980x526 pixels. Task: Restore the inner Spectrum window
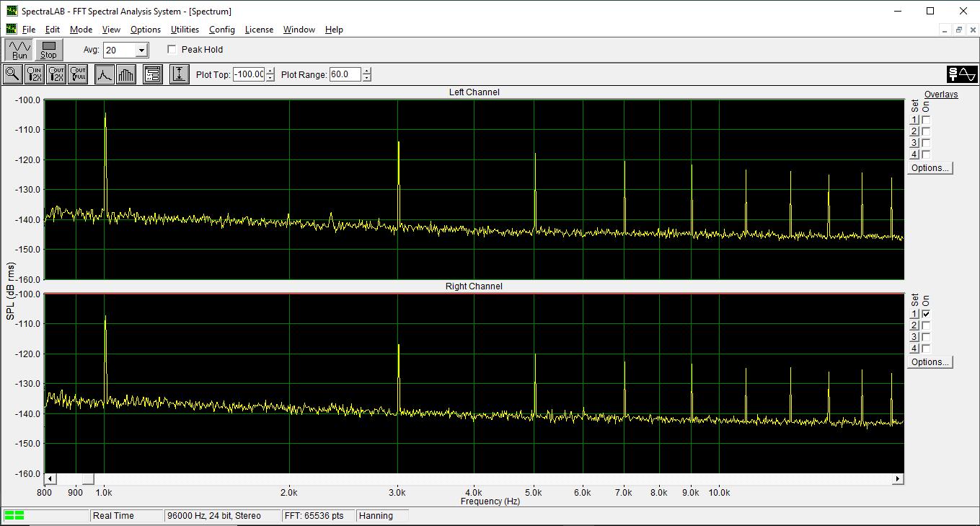[958, 30]
